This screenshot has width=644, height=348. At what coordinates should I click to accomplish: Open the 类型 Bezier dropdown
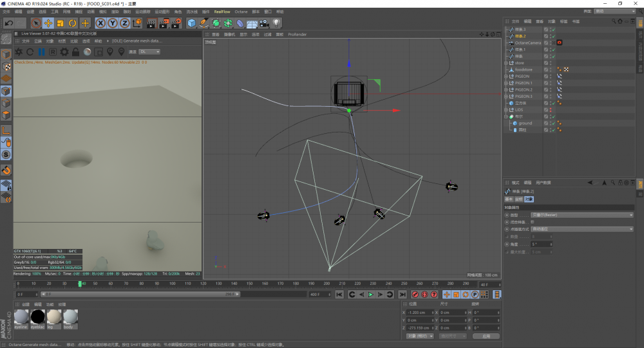point(581,215)
